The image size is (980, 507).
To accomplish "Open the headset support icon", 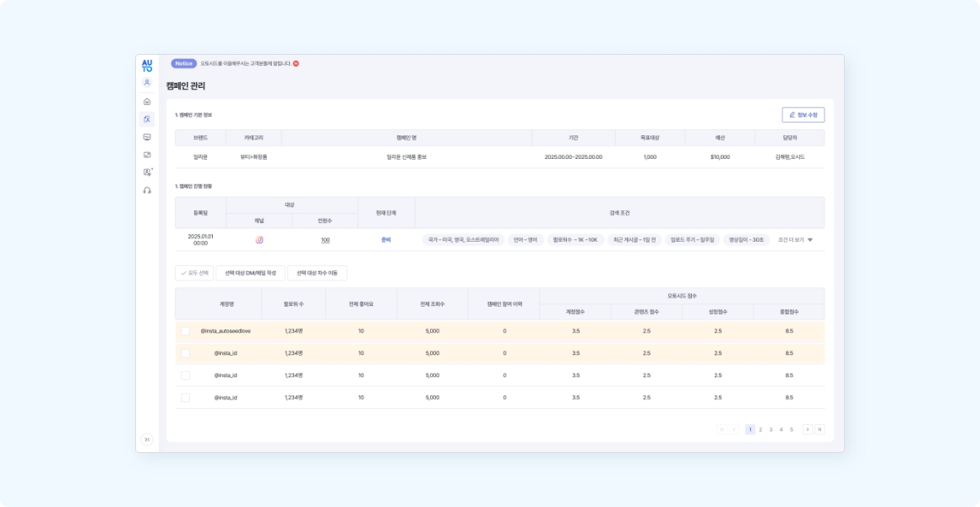I will coord(147,190).
